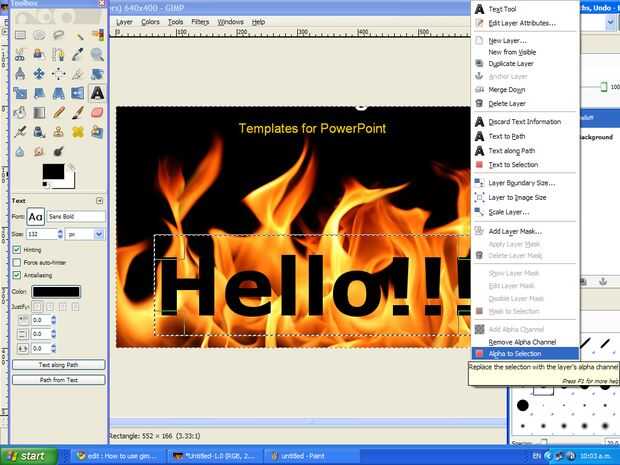Image resolution: width=620 pixels, height=465 pixels.
Task: Toggle the Hinting checkbox
Action: pos(17,250)
